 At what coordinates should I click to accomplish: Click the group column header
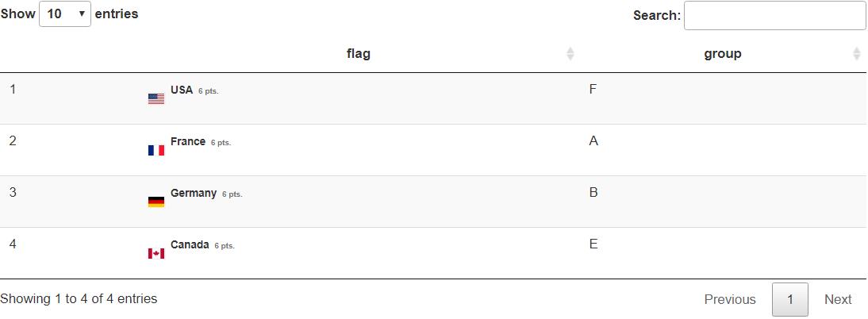[723, 54]
